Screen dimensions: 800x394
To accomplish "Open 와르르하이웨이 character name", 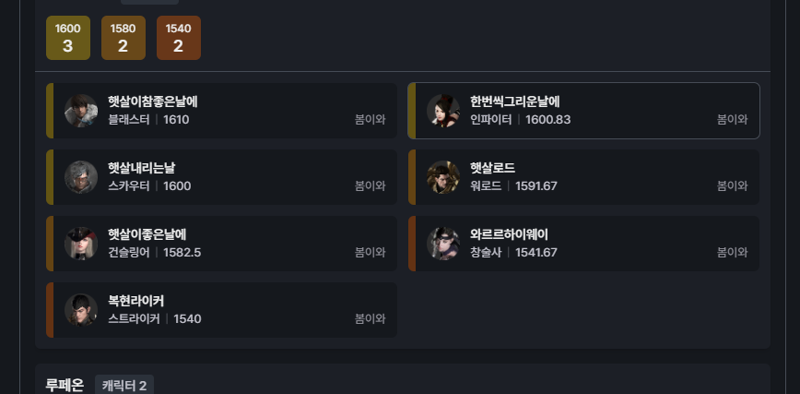I will pos(509,234).
